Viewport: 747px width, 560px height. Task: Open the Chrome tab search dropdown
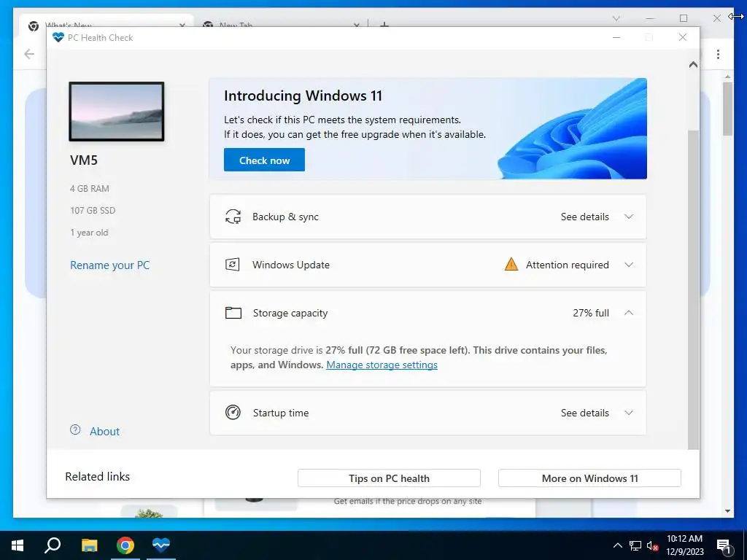[616, 18]
